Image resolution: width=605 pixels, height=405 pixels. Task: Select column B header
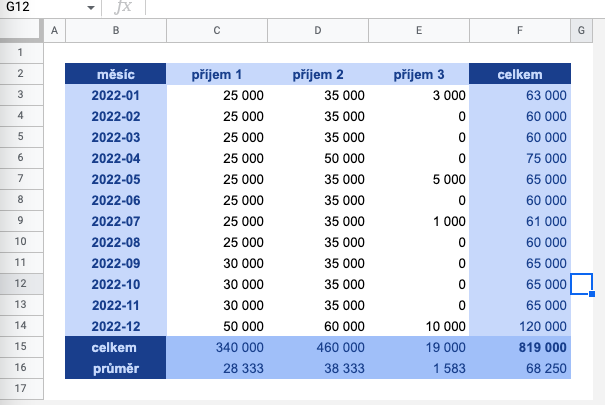pyautogui.click(x=116, y=30)
